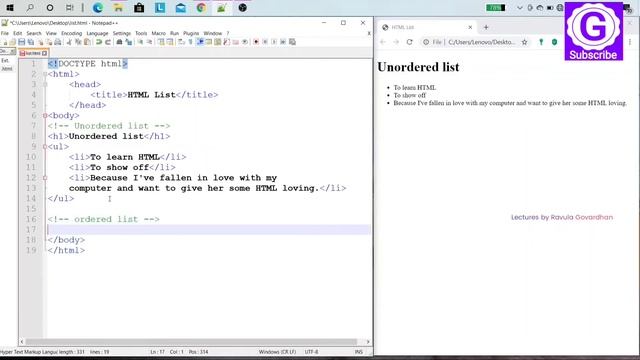Toggle the indent guide icon
This screenshot has height=360, width=640.
tap(200, 42)
